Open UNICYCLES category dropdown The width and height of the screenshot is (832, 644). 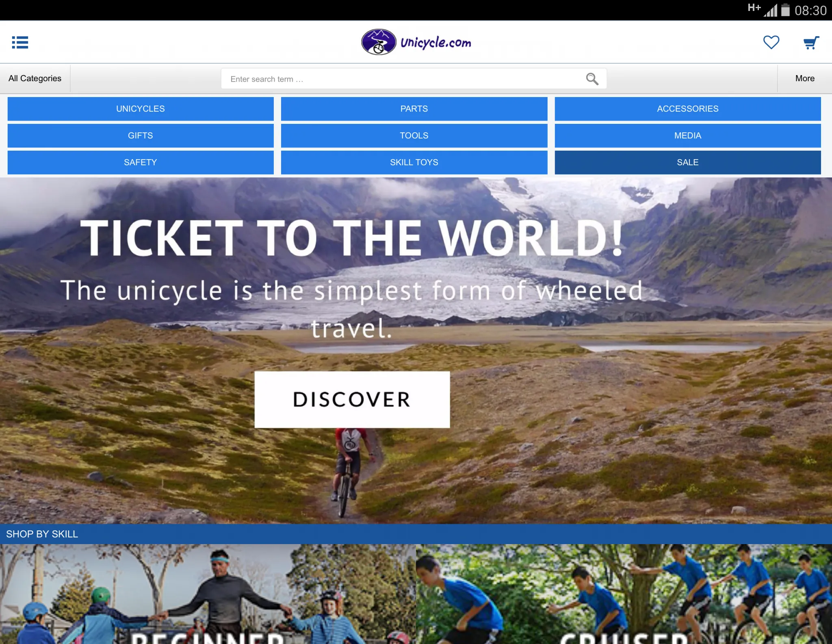pos(141,109)
